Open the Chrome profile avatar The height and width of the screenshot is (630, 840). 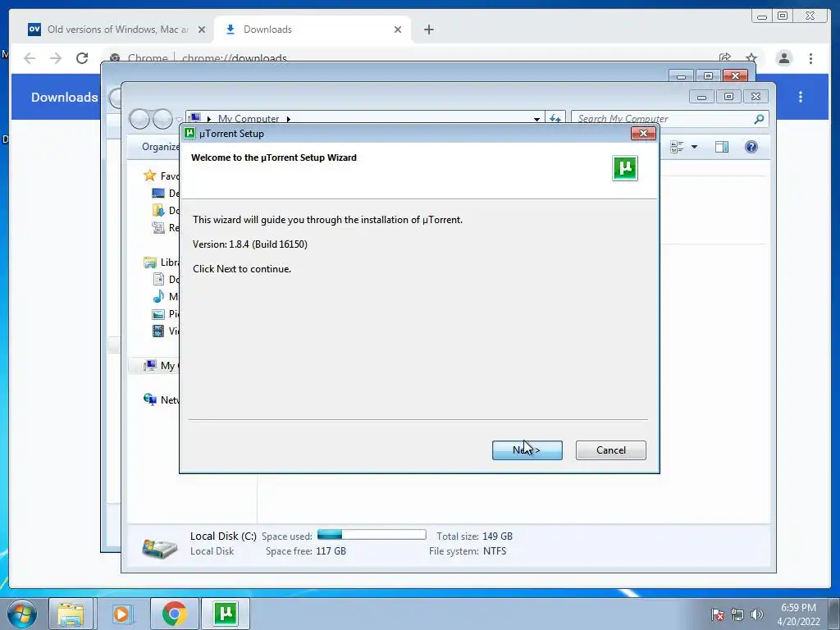point(783,58)
